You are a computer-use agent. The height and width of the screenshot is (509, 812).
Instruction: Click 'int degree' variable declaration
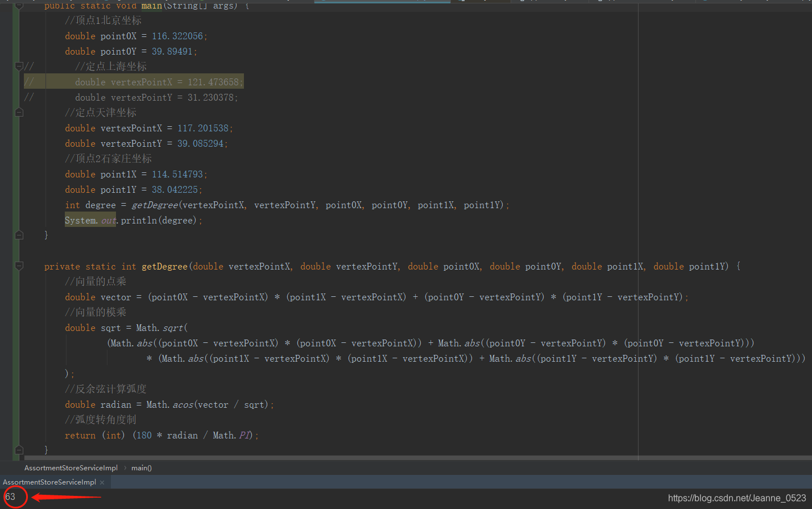coord(90,205)
